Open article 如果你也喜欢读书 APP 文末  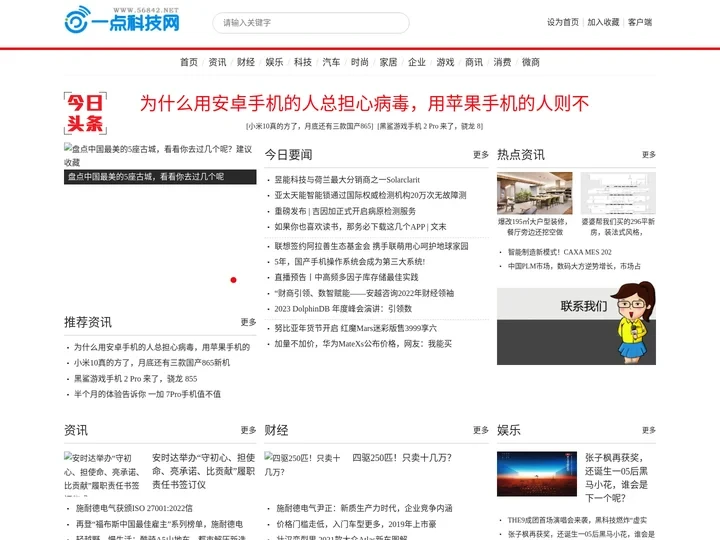pos(360,226)
